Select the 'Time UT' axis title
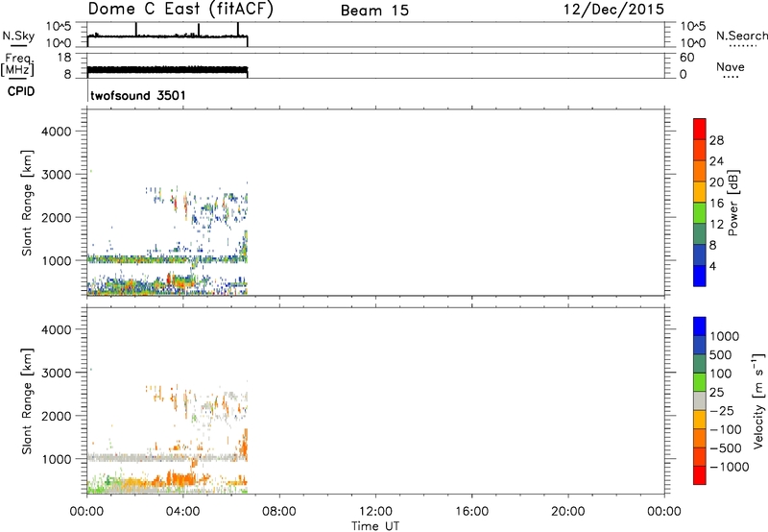The width and height of the screenshot is (768, 532). tap(375, 526)
